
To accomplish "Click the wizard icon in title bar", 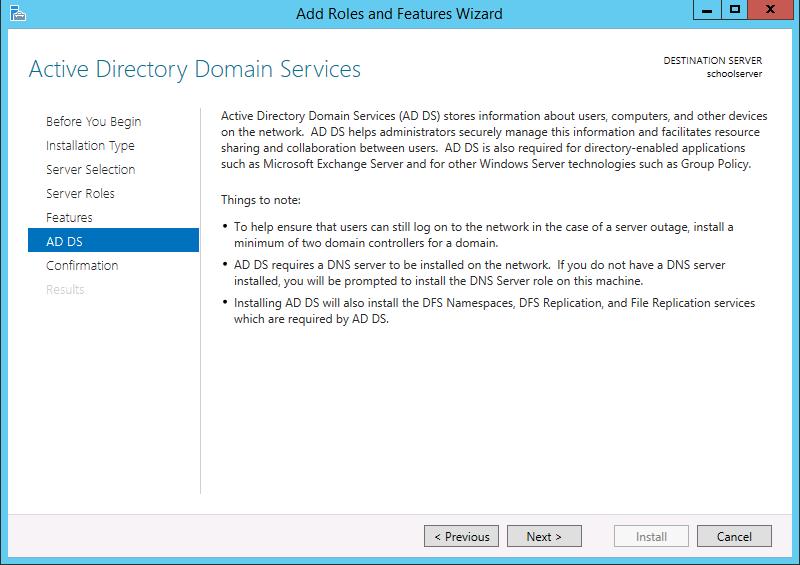I will tap(17, 13).
